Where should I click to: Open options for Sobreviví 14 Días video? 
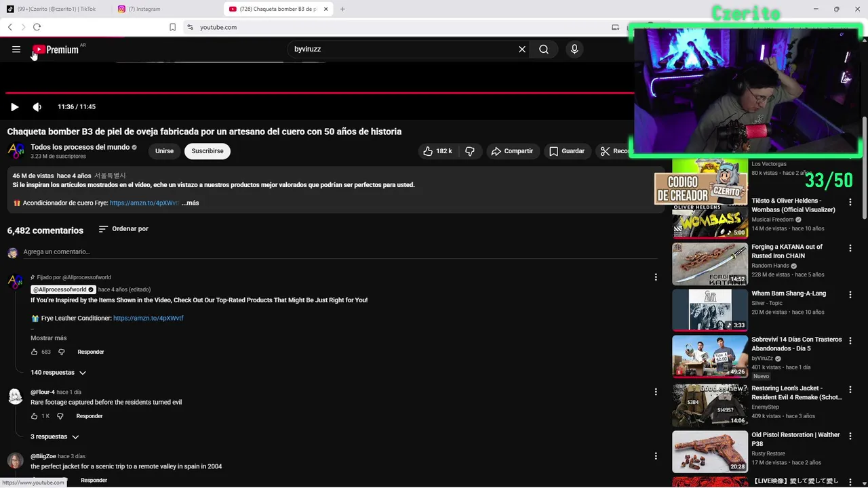point(850,340)
